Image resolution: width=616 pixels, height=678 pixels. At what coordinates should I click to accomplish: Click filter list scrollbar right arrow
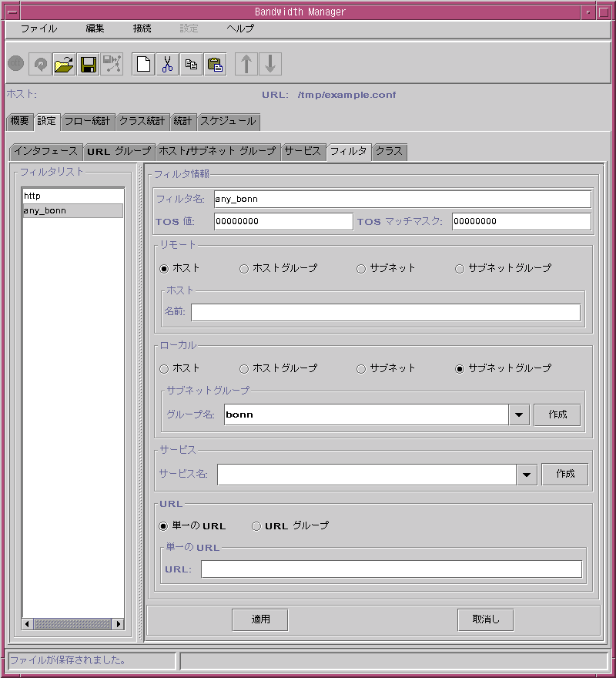pos(119,624)
